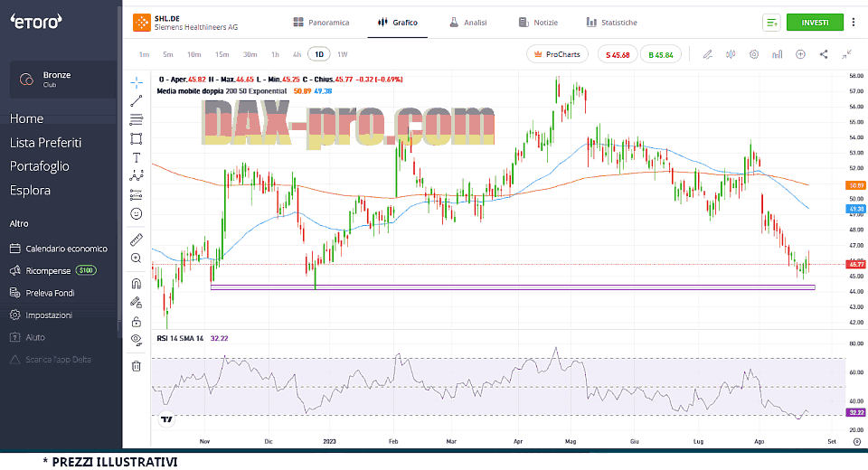Open the emoji icons tool
This screenshot has height=470, width=868.
click(137, 213)
